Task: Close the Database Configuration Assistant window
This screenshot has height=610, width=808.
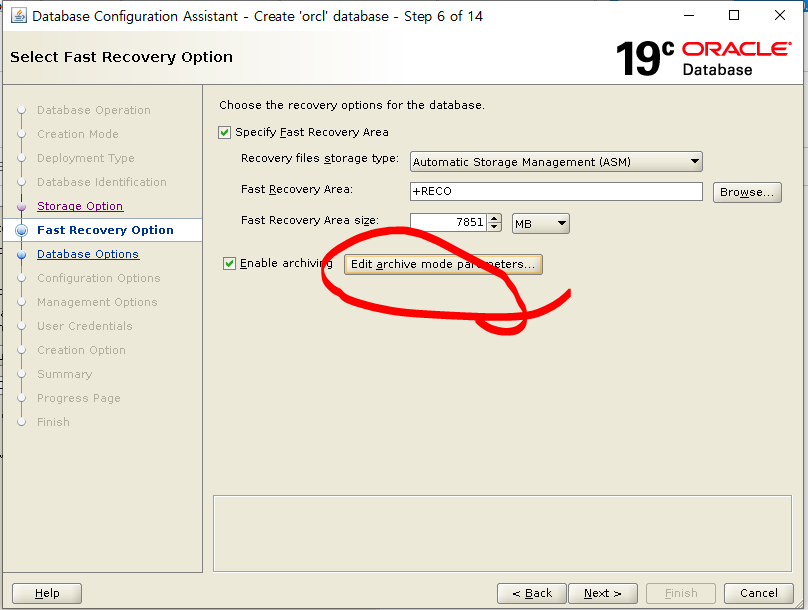Action: pos(780,15)
